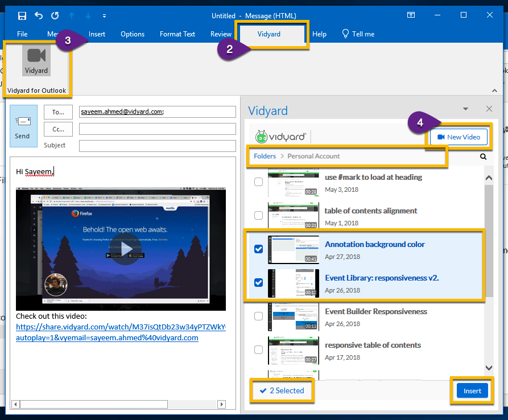The height and width of the screenshot is (420, 508).
Task: Play the embedded Firefox video thumbnail
Action: pyautogui.click(x=125, y=249)
